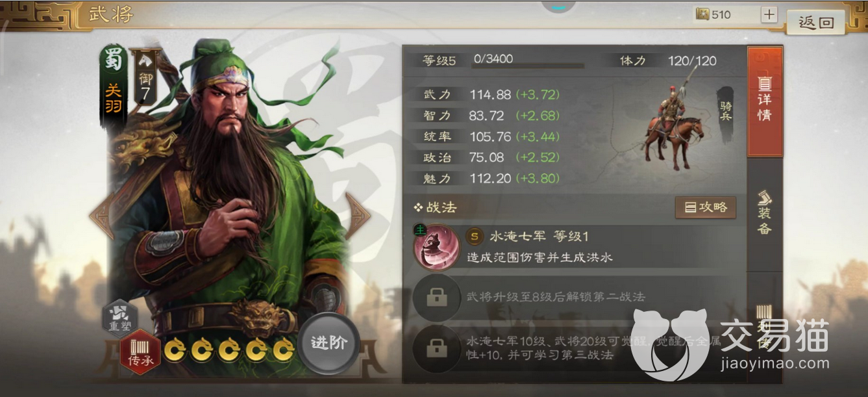Switch to the 详情 details tab
This screenshot has height=397, width=868.
click(x=765, y=101)
